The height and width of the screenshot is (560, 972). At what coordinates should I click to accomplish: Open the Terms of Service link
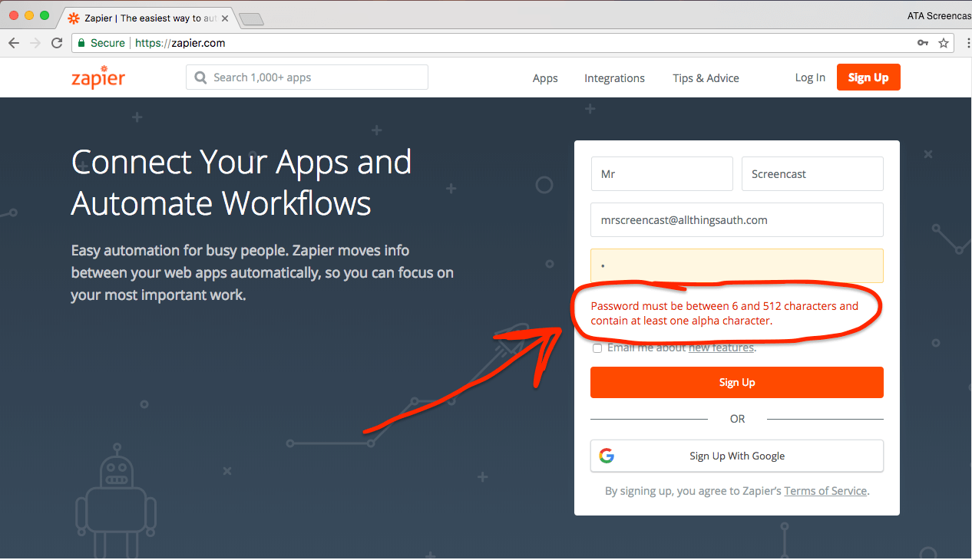tap(825, 491)
